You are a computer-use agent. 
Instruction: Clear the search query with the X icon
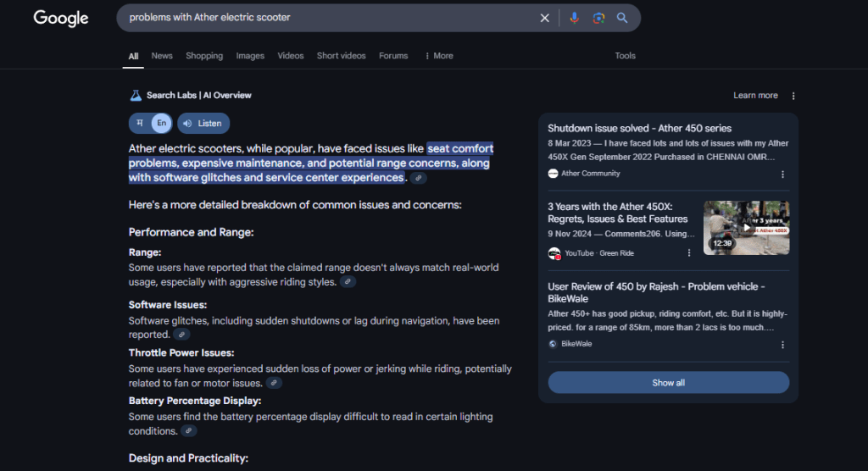(x=544, y=18)
